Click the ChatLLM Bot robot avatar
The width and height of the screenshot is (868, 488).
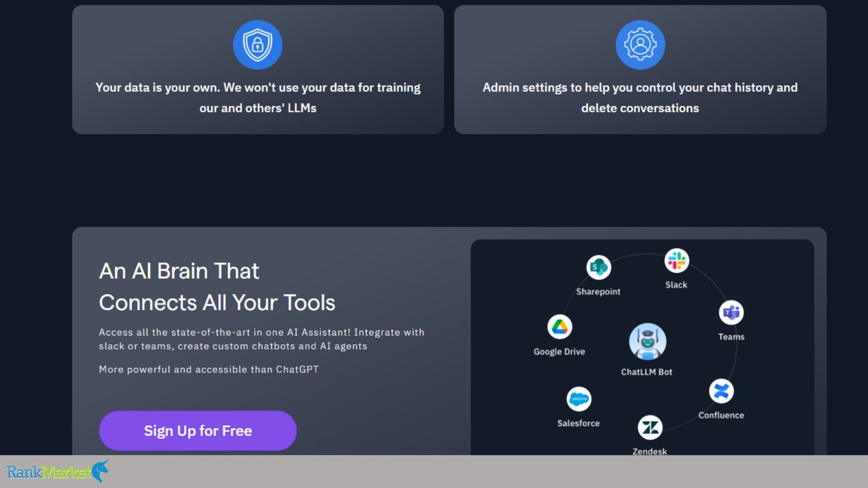tap(648, 342)
